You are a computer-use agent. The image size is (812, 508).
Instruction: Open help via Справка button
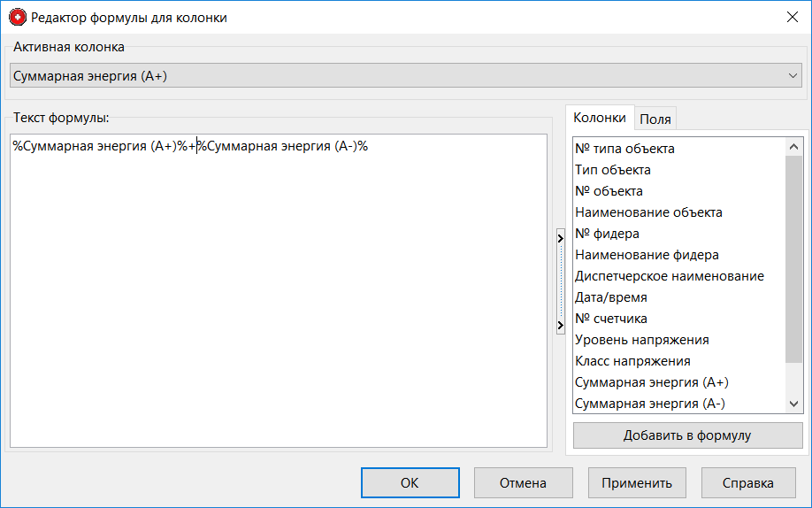click(747, 483)
